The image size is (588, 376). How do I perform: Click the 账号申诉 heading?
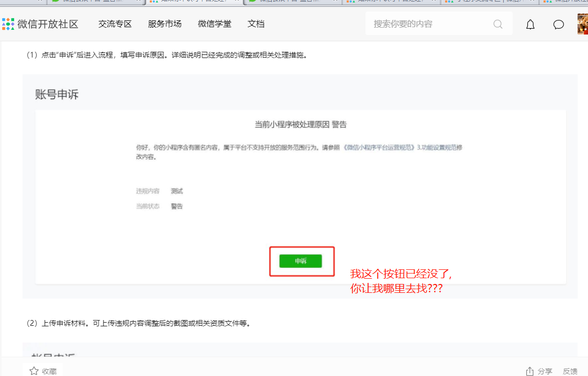57,94
